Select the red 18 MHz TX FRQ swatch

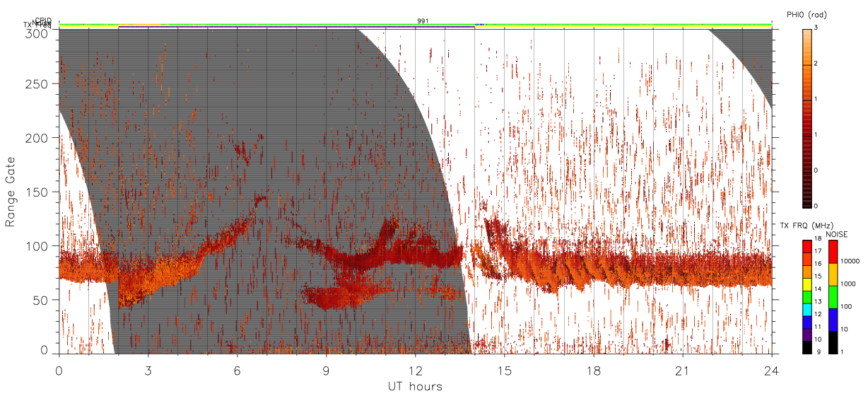(807, 247)
